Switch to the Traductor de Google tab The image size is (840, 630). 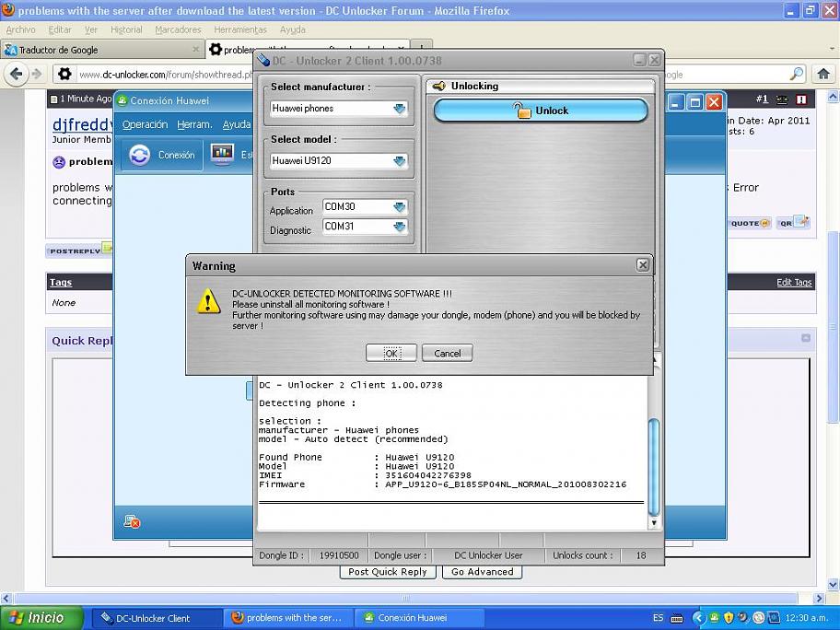[101, 50]
